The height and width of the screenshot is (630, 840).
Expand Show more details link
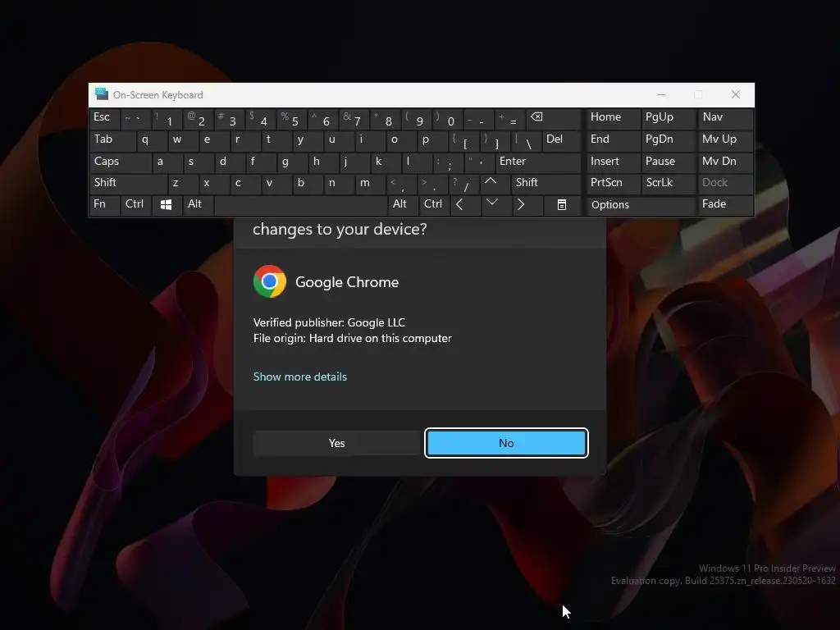point(300,377)
